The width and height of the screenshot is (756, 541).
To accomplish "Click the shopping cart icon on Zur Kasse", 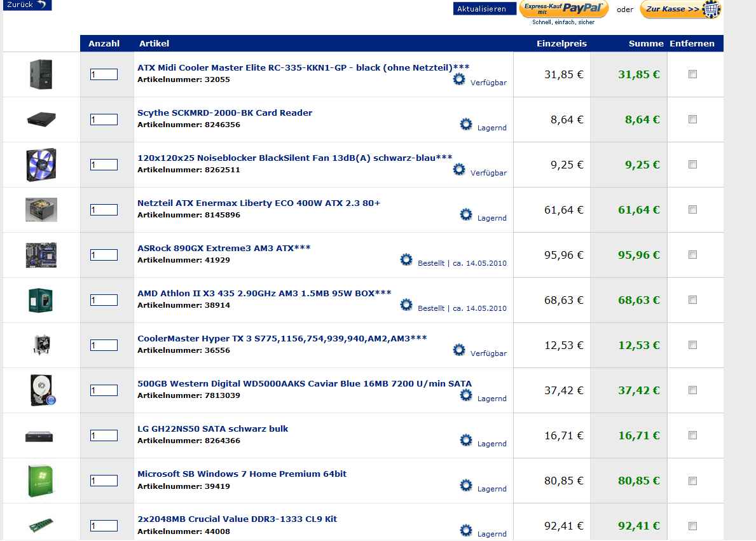I will click(713, 10).
